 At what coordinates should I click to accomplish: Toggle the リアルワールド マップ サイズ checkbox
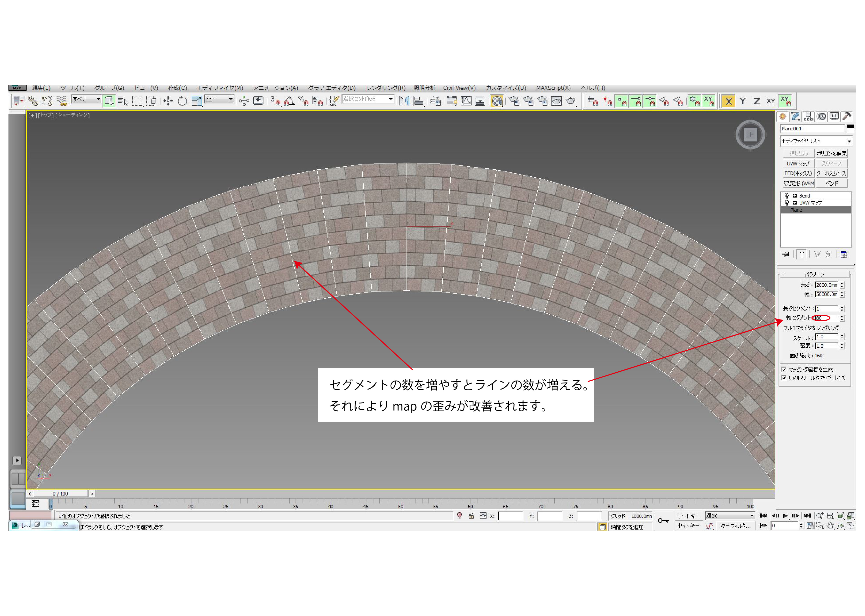click(784, 378)
